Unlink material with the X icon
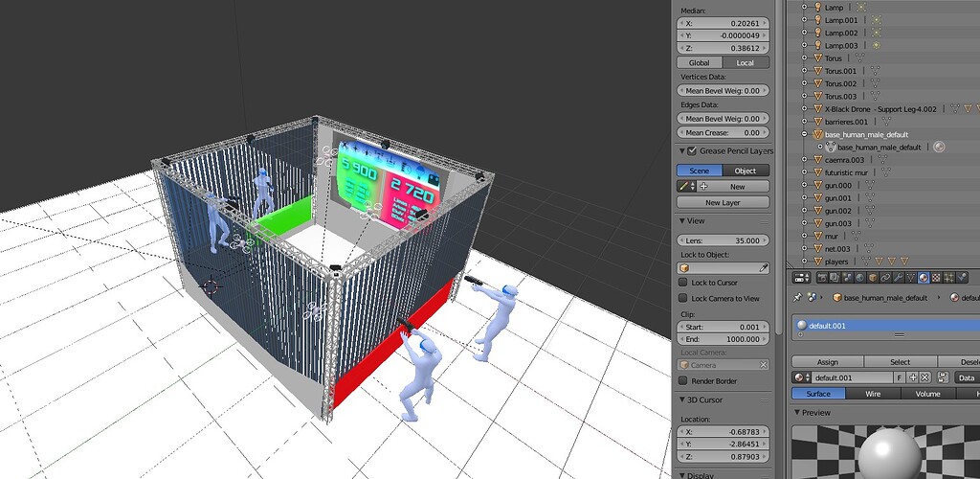 coord(925,377)
